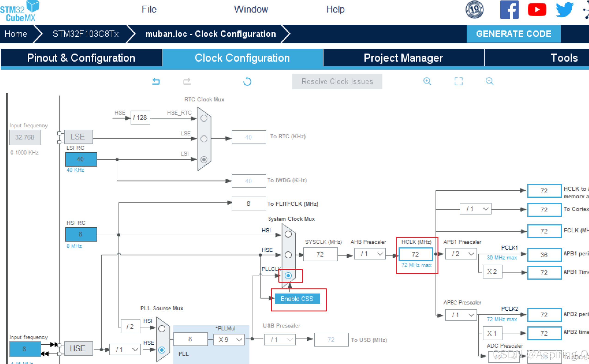
Task: Open the YouTube icon link
Action: (x=537, y=10)
